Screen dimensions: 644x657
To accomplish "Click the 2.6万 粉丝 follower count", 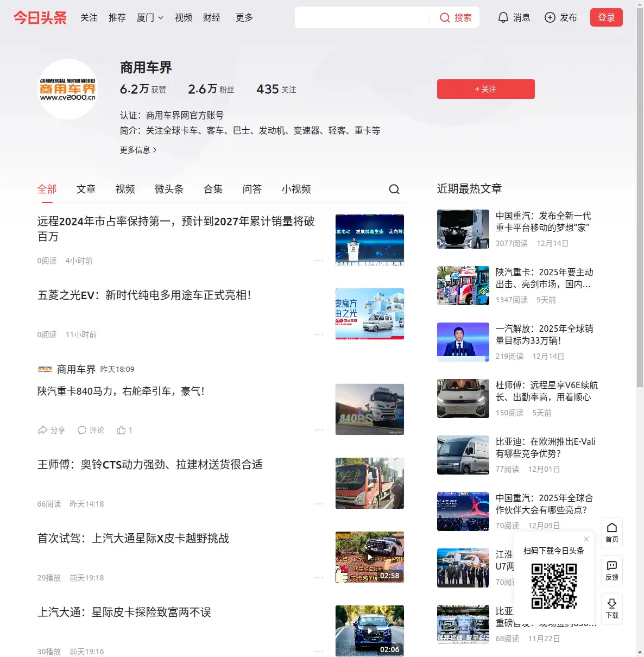I will pyautogui.click(x=211, y=89).
